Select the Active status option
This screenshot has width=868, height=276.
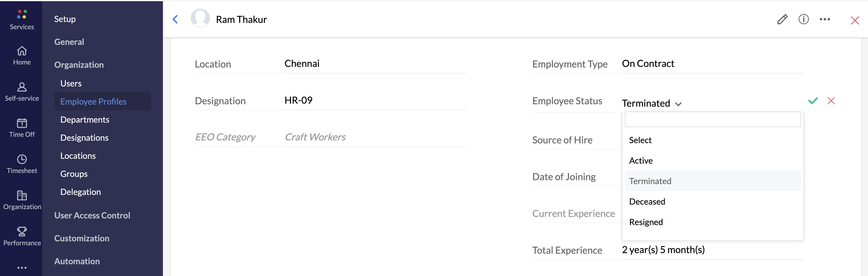(x=641, y=161)
